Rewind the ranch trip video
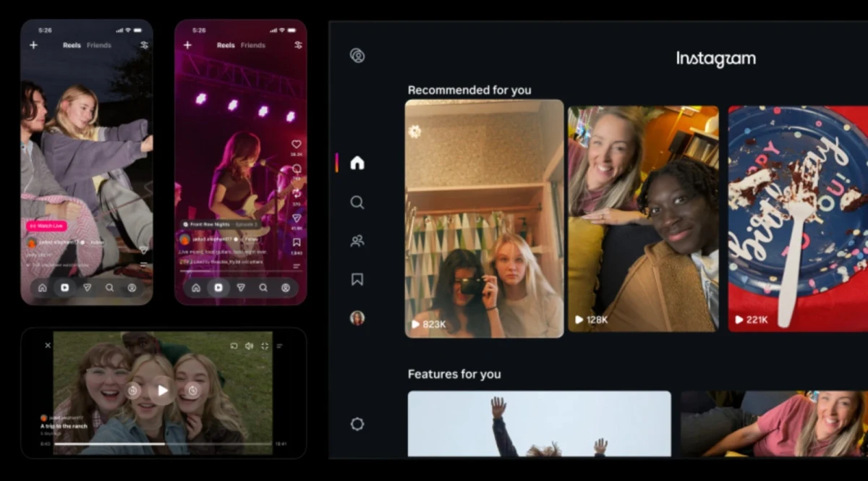The width and height of the screenshot is (868, 481). pyautogui.click(x=132, y=391)
